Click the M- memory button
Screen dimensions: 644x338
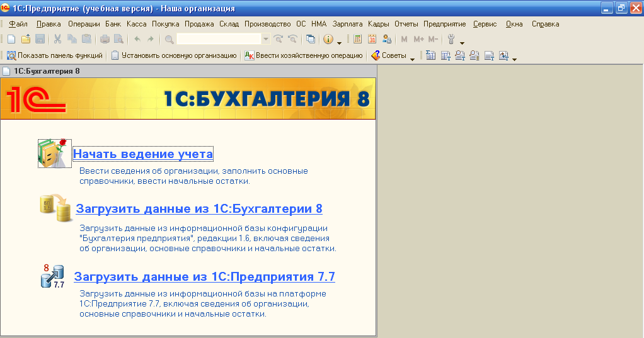tap(433, 39)
